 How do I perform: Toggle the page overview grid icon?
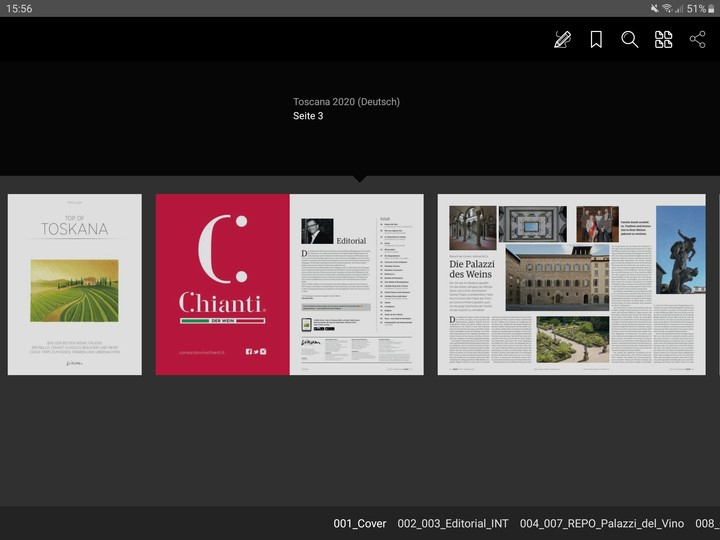click(x=664, y=39)
